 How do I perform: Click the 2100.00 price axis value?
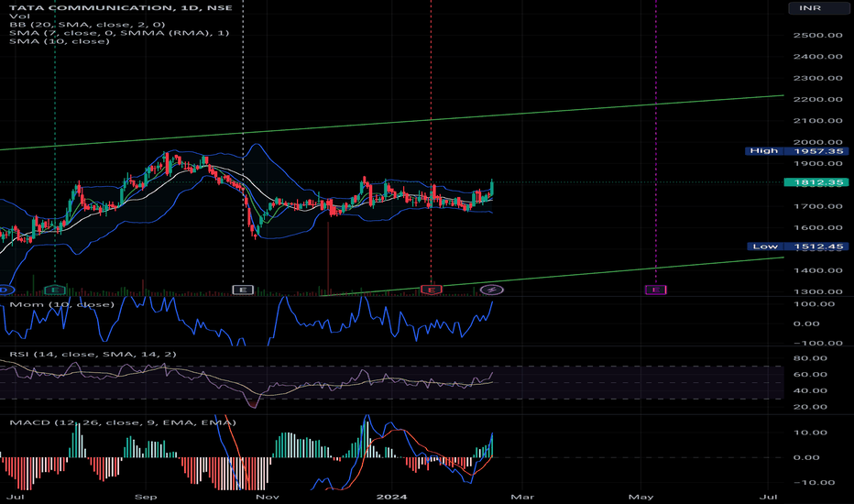click(x=818, y=121)
